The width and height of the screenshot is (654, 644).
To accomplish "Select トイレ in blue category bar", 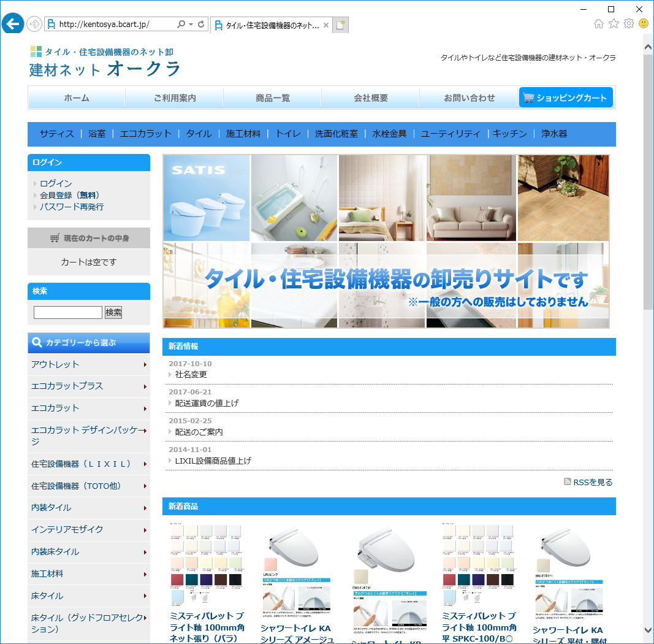I will (x=288, y=134).
